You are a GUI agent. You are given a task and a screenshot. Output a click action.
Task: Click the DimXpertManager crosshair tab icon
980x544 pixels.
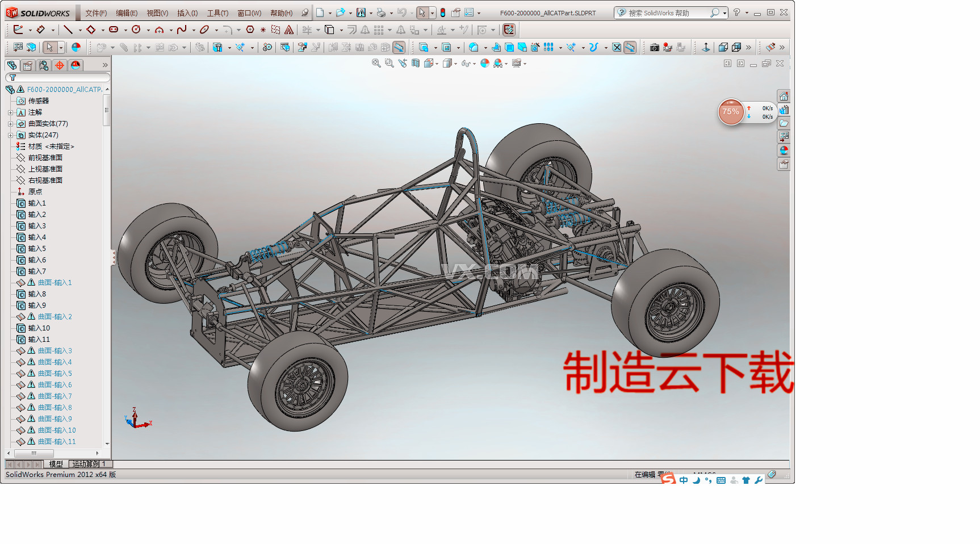click(60, 65)
